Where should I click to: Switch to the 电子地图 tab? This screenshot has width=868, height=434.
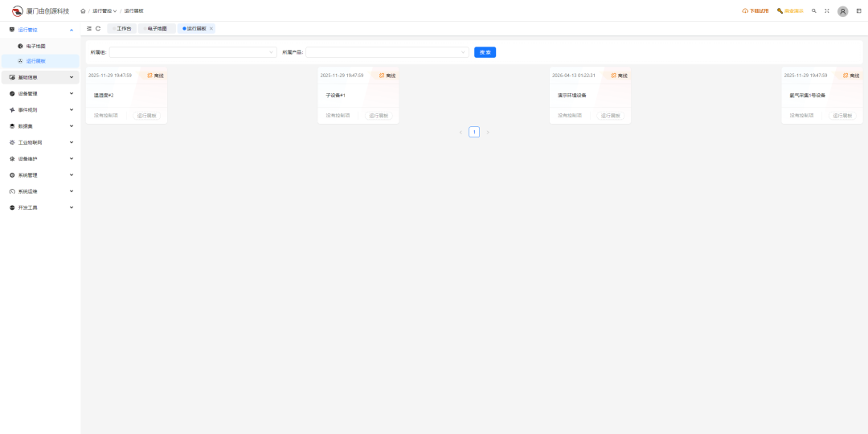[x=157, y=28]
